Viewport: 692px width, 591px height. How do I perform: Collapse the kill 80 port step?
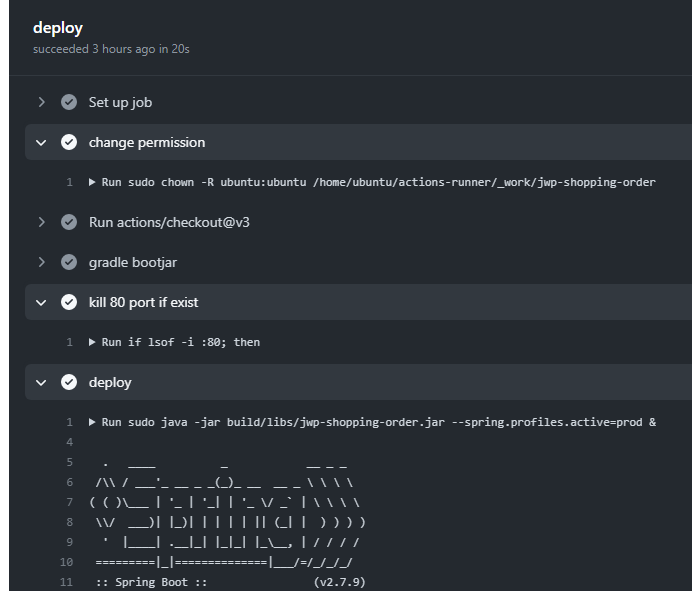[x=41, y=302]
